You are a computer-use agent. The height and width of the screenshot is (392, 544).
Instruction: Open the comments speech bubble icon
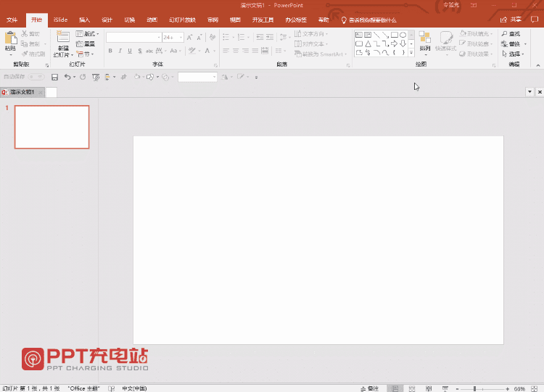(535, 20)
